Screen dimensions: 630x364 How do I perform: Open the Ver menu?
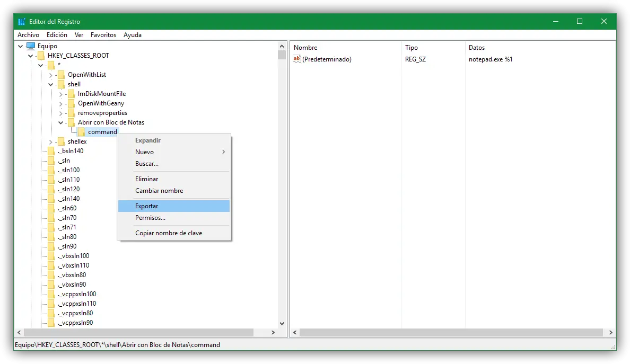pyautogui.click(x=78, y=35)
